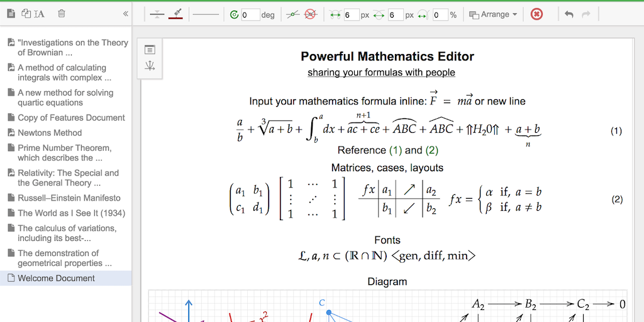Open "The demonstration of geometrical properties" document
This screenshot has height=322, width=644.
point(65,258)
